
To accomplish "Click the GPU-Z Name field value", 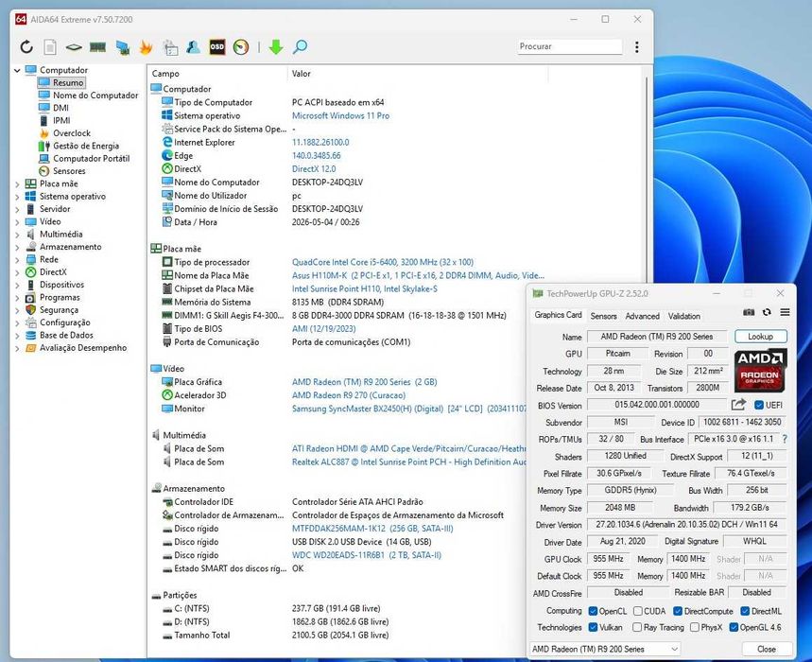I will pos(657,337).
